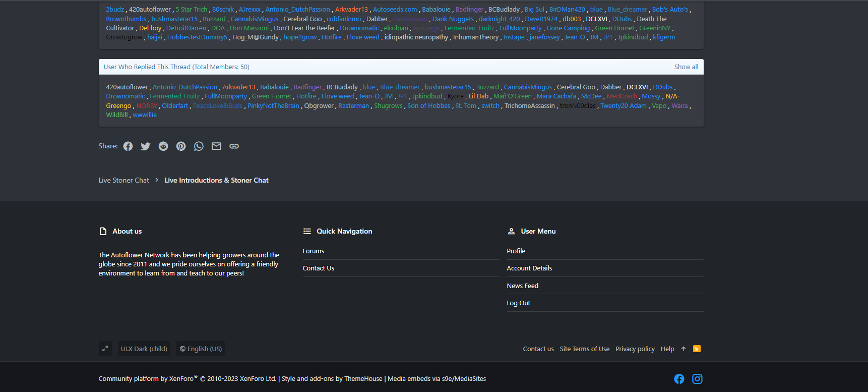Open user Don Manzoni profile
The image size is (868, 392).
(x=250, y=28)
